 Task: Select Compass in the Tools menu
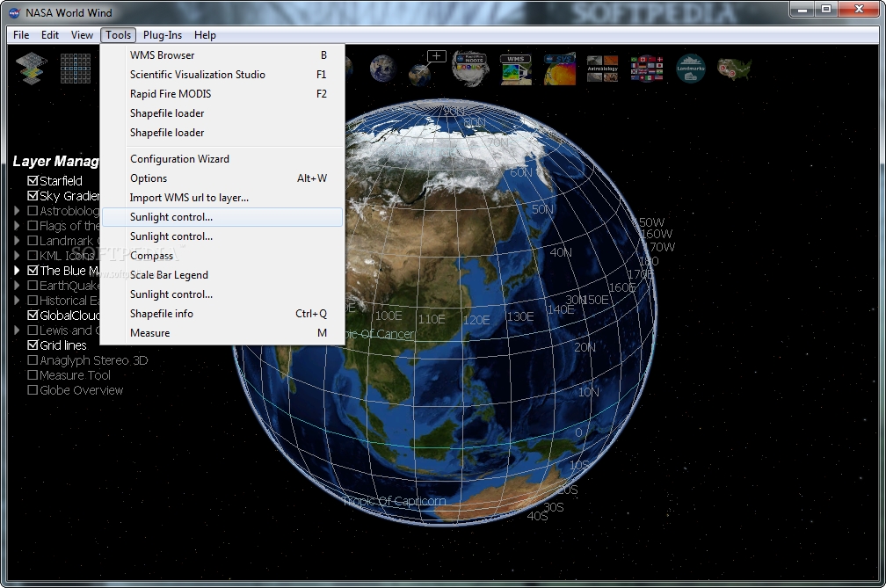click(x=222, y=256)
